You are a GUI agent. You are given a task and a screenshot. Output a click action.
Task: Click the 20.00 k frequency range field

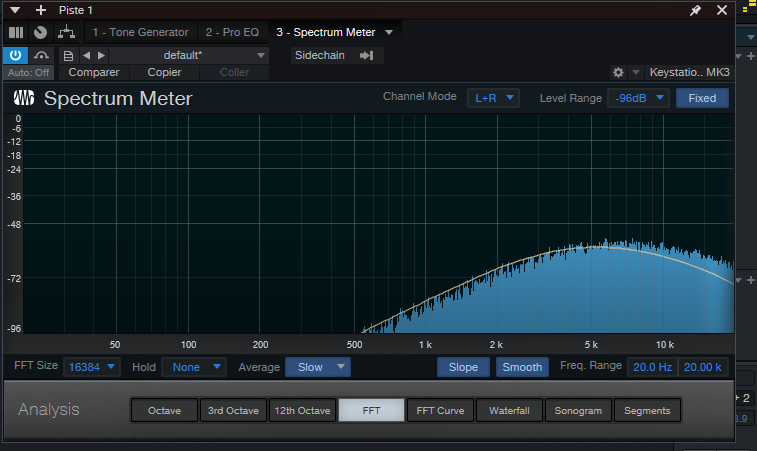(x=703, y=367)
